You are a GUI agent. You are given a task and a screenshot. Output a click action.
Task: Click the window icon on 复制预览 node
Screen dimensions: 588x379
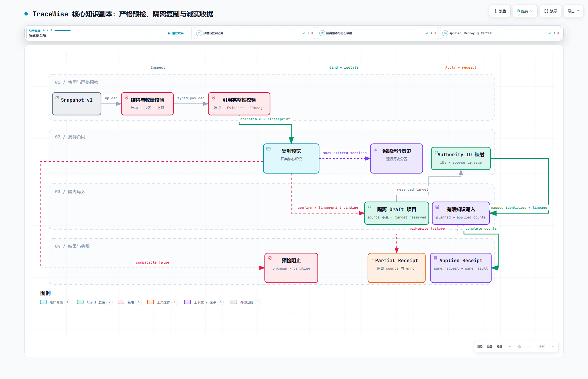(x=268, y=149)
